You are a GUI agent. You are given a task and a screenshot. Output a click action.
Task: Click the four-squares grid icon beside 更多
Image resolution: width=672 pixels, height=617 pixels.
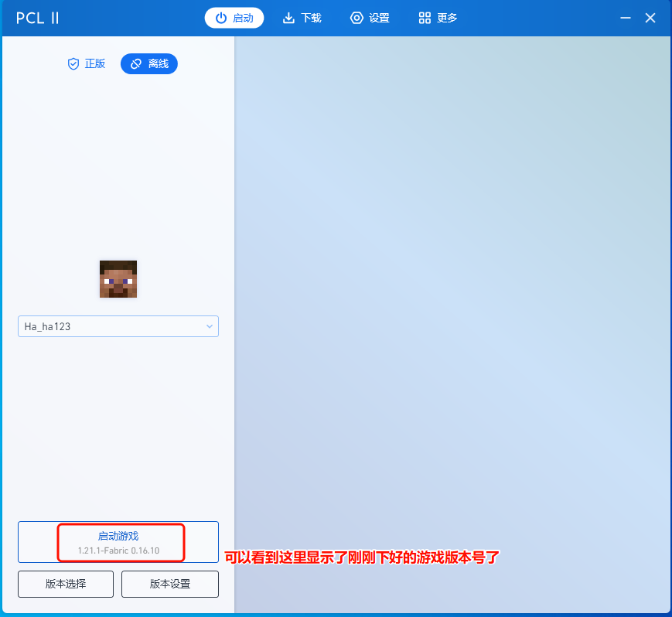[x=425, y=18]
